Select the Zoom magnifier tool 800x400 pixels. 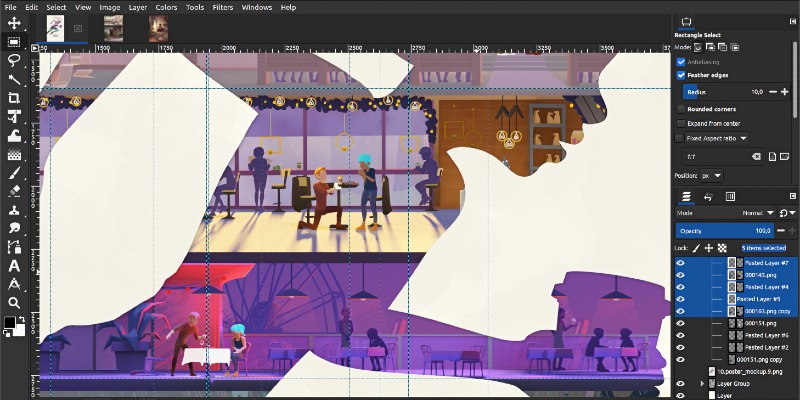[x=14, y=302]
